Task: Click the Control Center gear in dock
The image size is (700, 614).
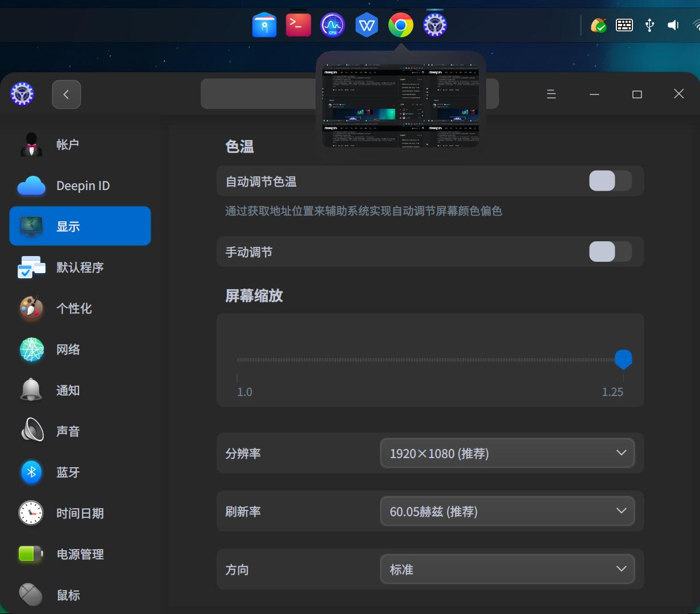Action: click(x=435, y=25)
